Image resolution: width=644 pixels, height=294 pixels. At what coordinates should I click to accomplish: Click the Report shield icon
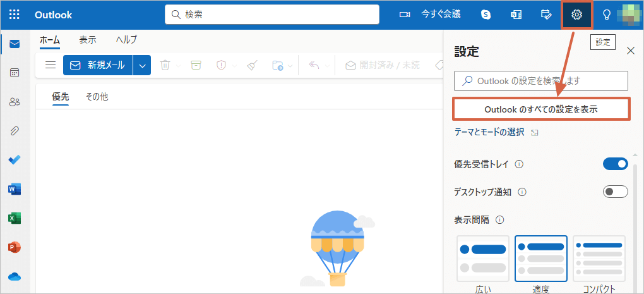222,65
